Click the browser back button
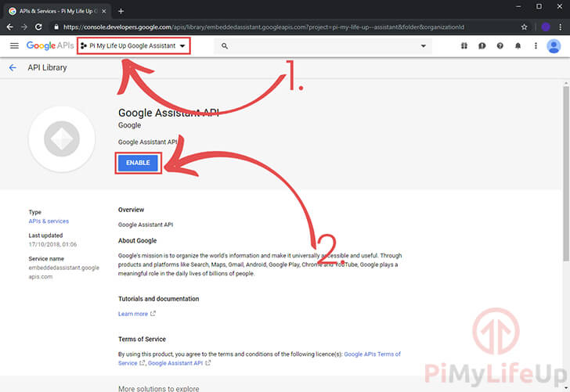Viewport: 570px width, 392px height. coord(10,27)
